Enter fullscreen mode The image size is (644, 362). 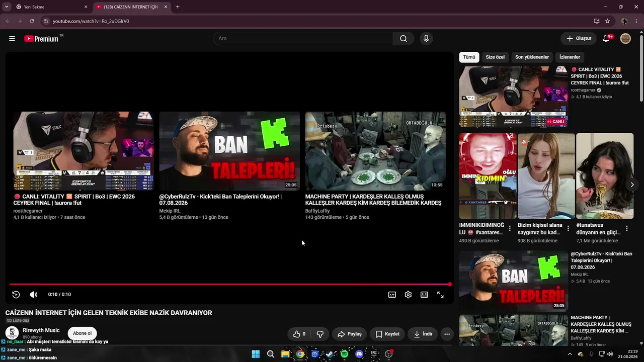pyautogui.click(x=440, y=295)
